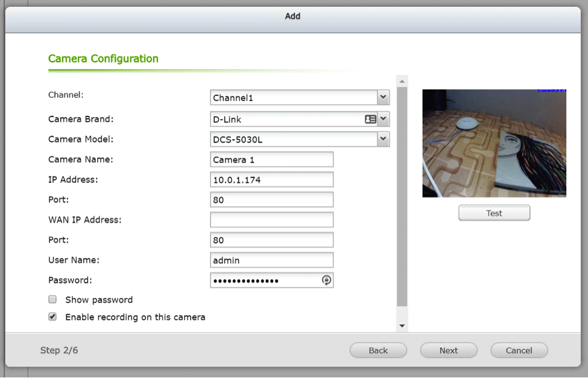
Task: Click the IP Address field showing 10.0.1.174
Action: tap(271, 179)
